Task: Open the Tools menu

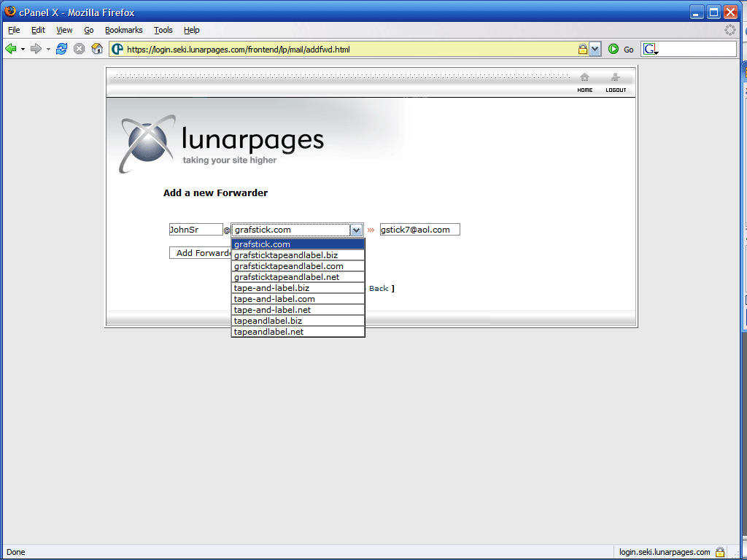Action: (163, 30)
